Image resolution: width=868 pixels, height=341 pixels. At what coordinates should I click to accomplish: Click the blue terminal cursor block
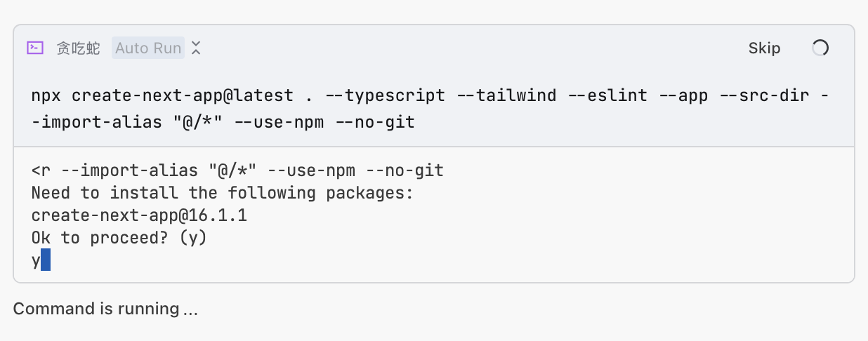pos(46,260)
